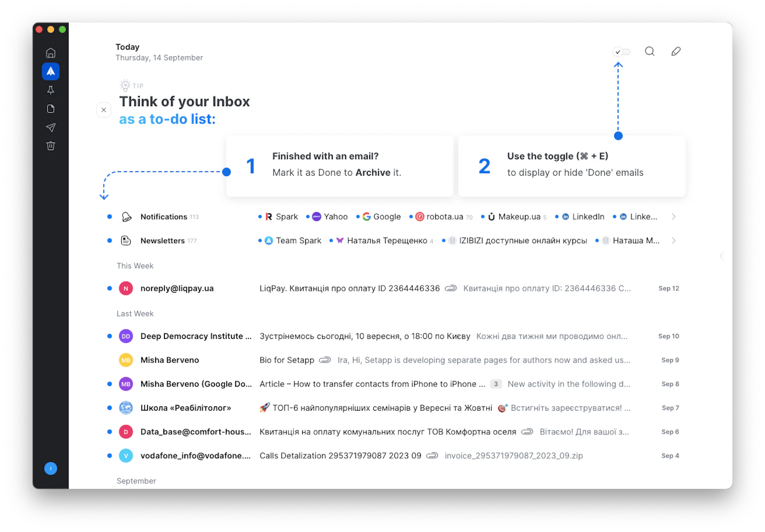The height and width of the screenshot is (532, 765).
Task: Click attachment clip on Комфортна оселя email
Action: 527,432
